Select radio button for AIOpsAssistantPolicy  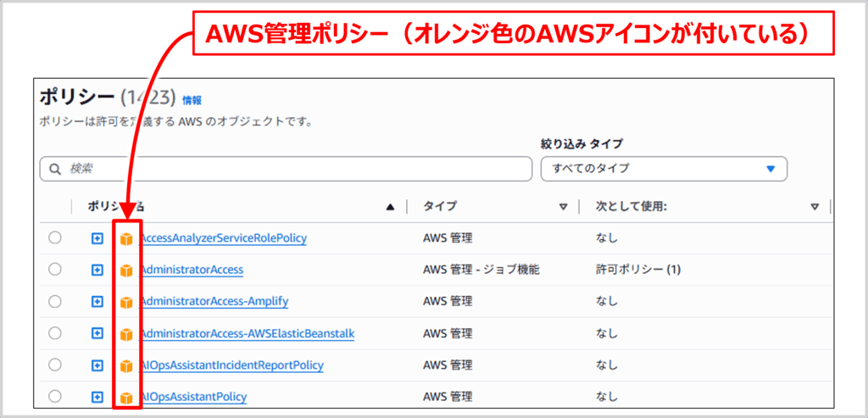[x=55, y=397]
